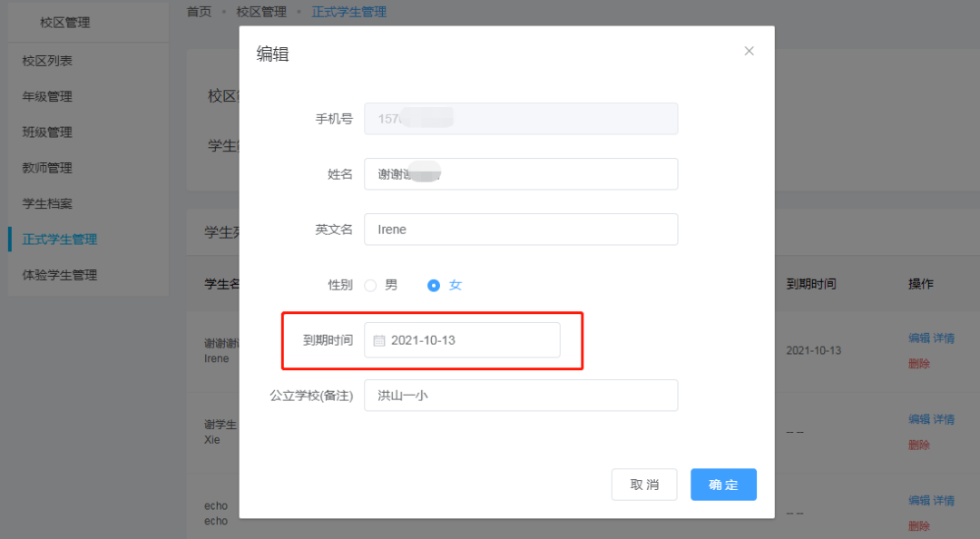Click the 到期时间 column header
980x539 pixels.
point(811,284)
